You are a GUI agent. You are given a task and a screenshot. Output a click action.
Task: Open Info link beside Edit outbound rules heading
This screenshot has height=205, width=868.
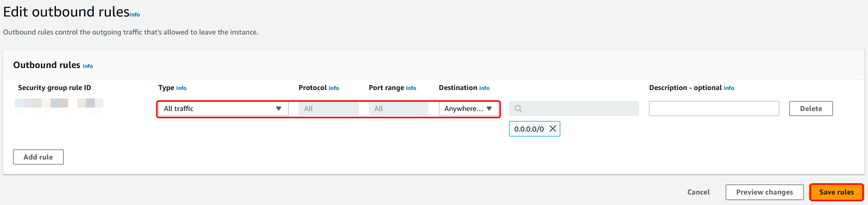point(135,15)
